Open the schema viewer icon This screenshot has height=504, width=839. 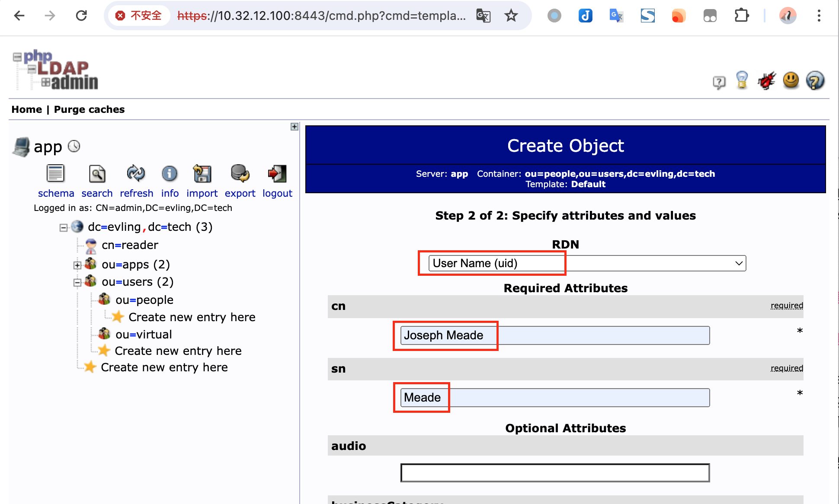point(55,174)
